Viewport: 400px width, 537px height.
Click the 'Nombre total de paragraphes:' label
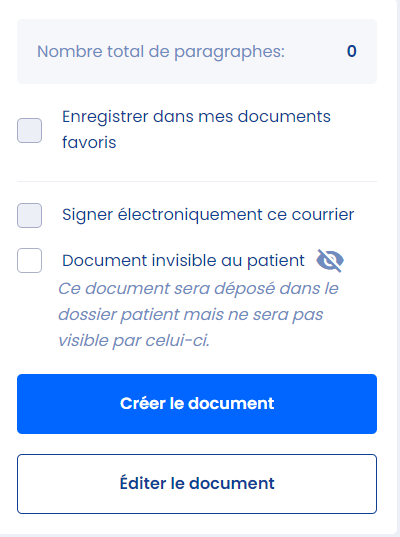click(x=161, y=52)
